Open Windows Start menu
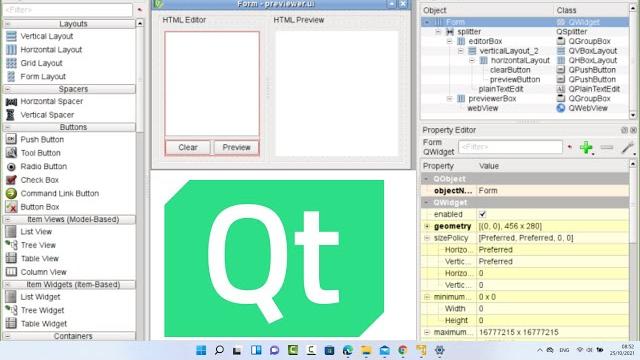 point(201,350)
